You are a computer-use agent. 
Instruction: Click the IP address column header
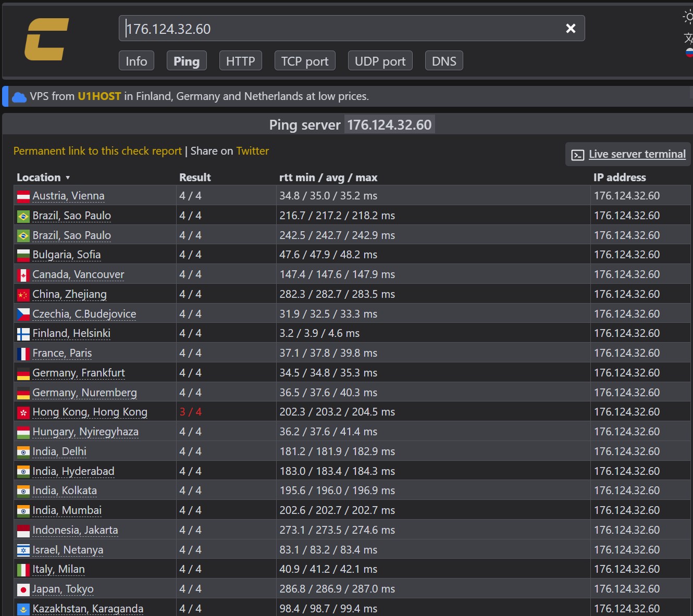click(620, 178)
